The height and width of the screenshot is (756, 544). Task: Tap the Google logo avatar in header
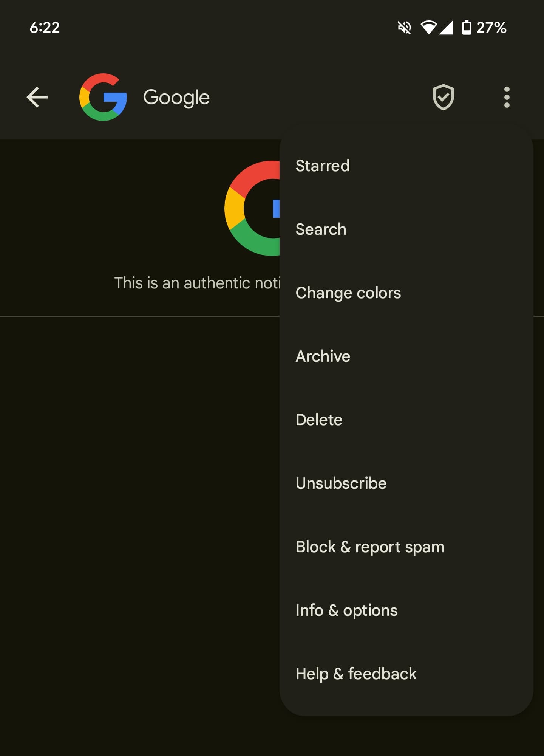point(103,97)
